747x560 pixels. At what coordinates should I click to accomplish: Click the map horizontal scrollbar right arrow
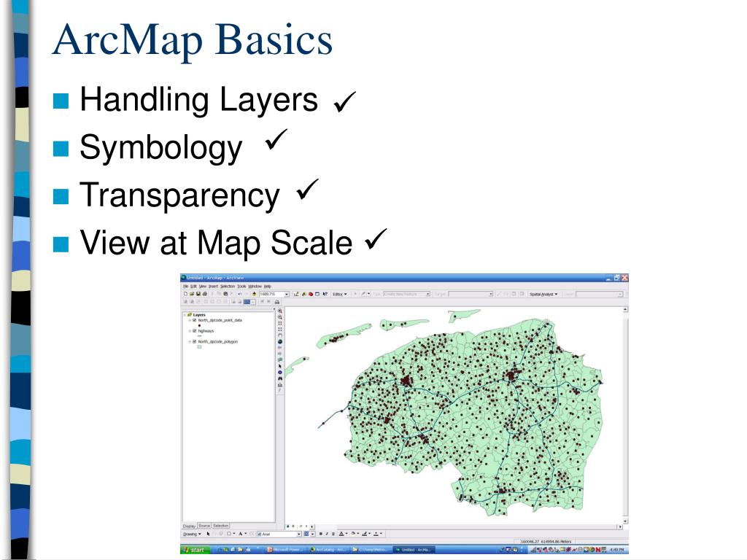pyautogui.click(x=620, y=526)
